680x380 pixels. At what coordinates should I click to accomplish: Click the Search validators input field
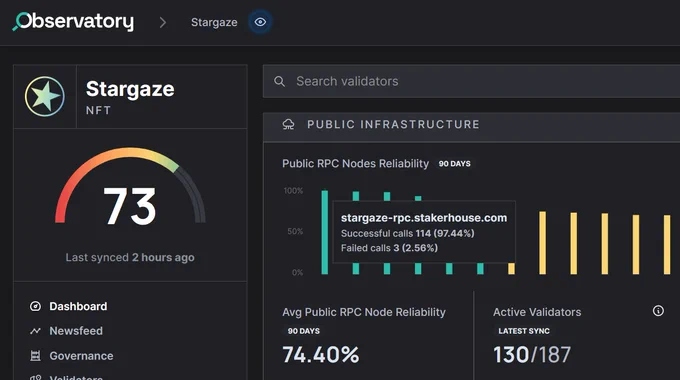click(x=471, y=81)
